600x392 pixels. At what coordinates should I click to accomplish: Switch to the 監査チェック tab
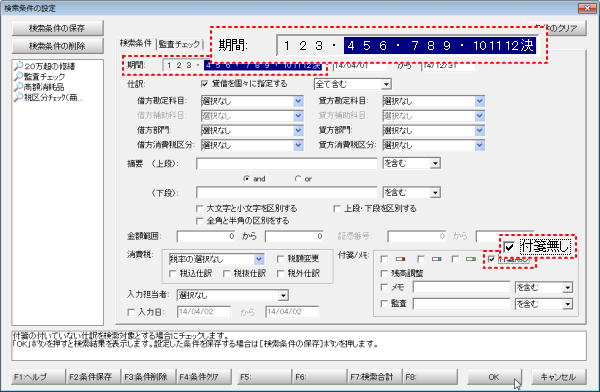[179, 44]
